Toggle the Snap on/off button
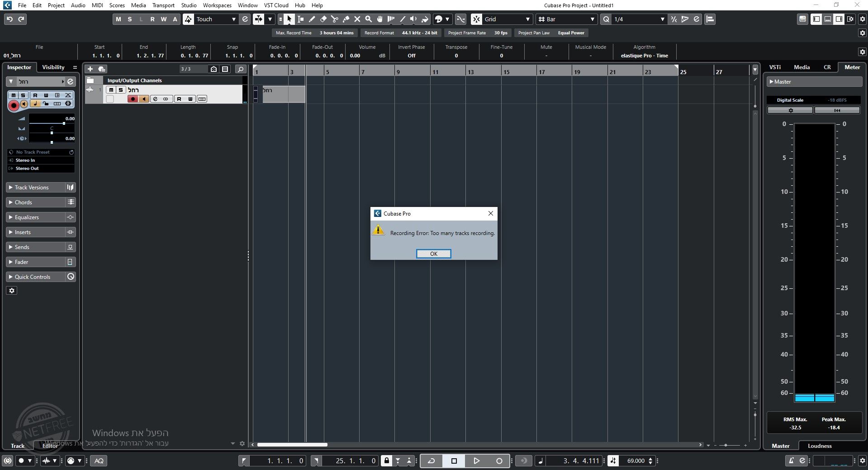 click(x=476, y=19)
